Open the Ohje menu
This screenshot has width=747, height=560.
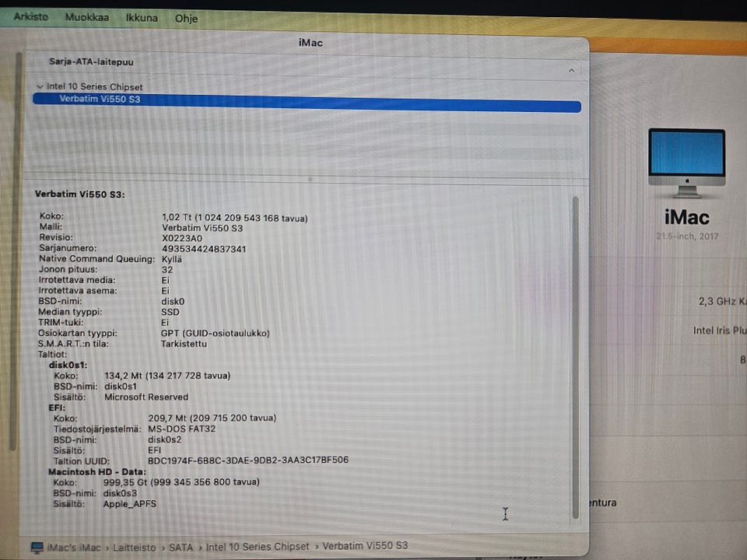pyautogui.click(x=186, y=19)
